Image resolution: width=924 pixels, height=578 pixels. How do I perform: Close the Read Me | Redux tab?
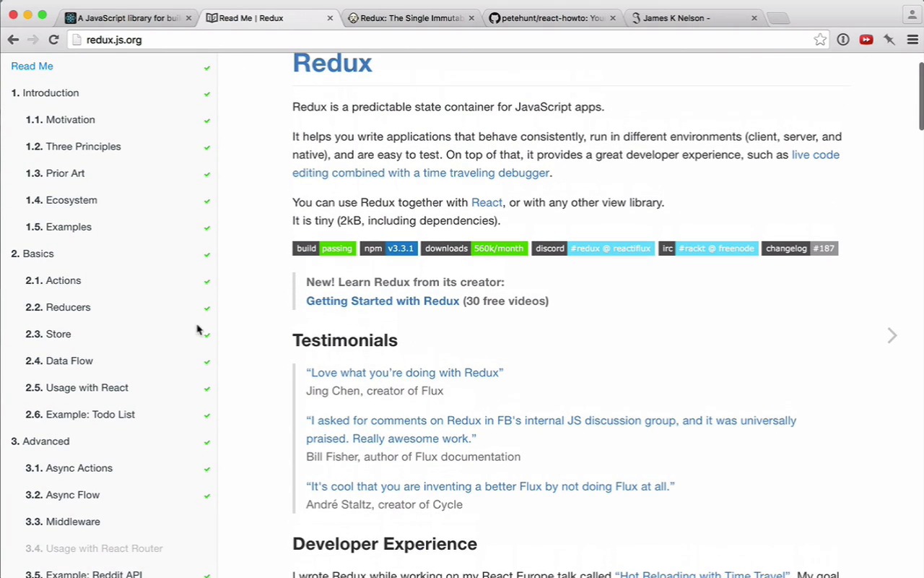[331, 18]
